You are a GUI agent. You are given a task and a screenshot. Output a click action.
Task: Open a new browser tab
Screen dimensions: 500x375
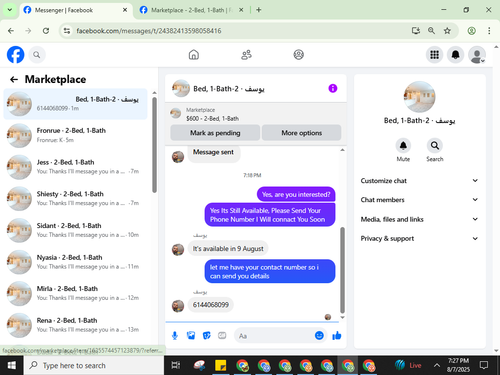pyautogui.click(x=259, y=10)
